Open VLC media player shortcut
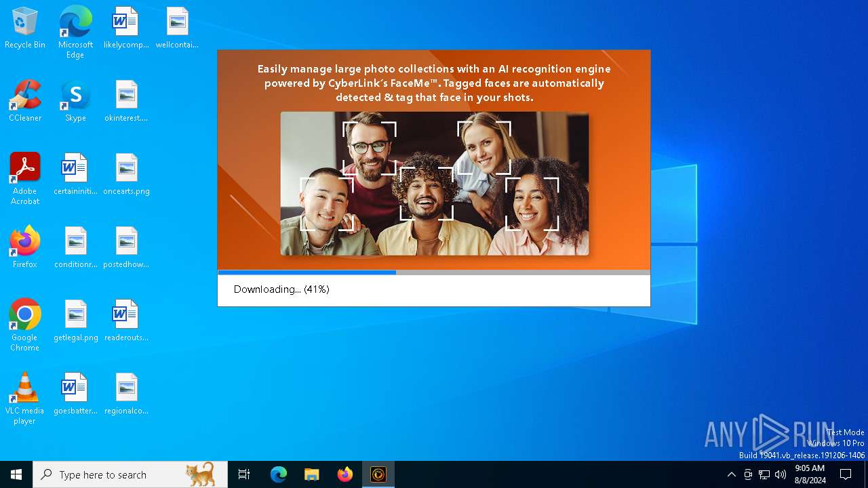 25,398
